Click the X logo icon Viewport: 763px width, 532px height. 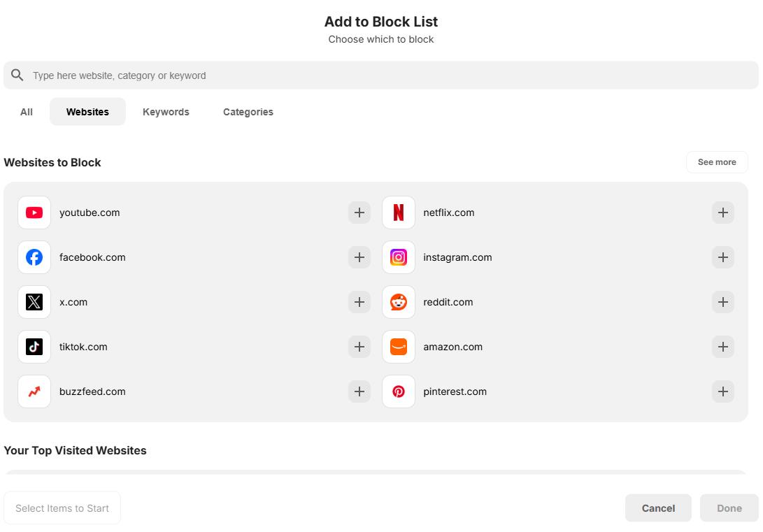click(34, 302)
